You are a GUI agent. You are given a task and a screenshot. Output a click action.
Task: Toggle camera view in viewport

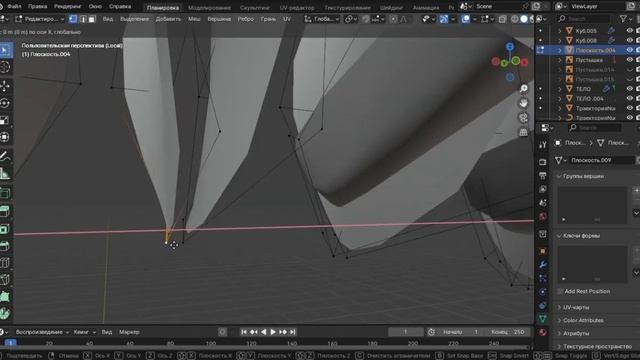523,118
